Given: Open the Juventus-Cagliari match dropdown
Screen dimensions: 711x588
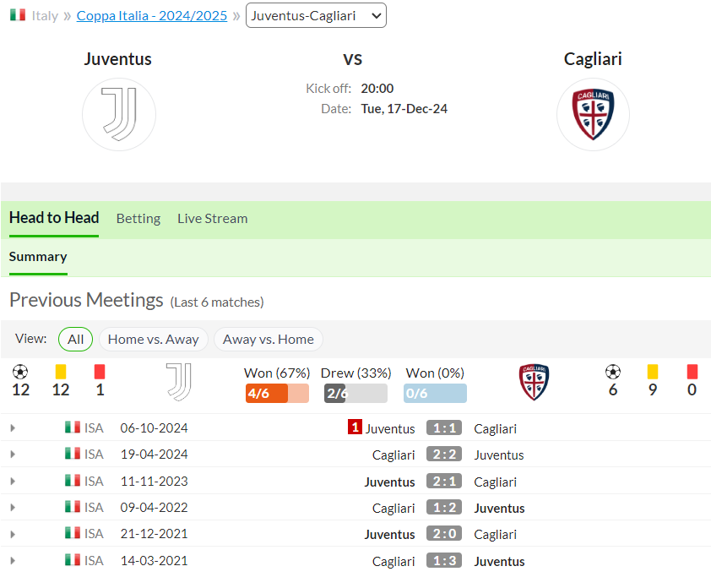Looking at the screenshot, I should click(x=316, y=15).
